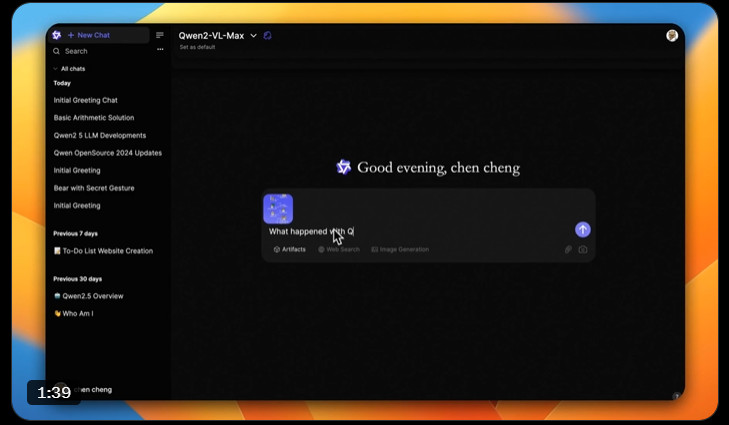Collapse sidebar using the lines icon
The height and width of the screenshot is (425, 729).
tap(160, 35)
